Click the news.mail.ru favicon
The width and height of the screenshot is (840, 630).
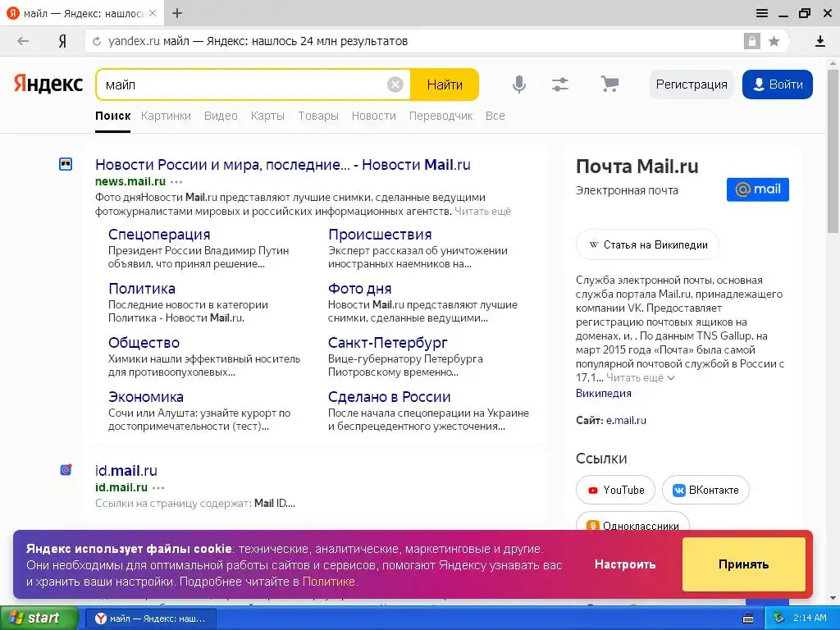(66, 164)
